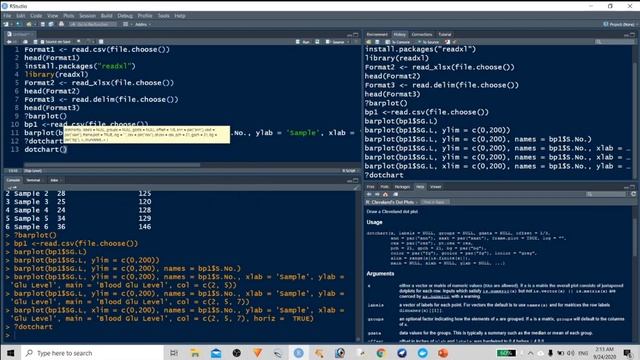Click the Help pane search field

[x=606, y=194]
